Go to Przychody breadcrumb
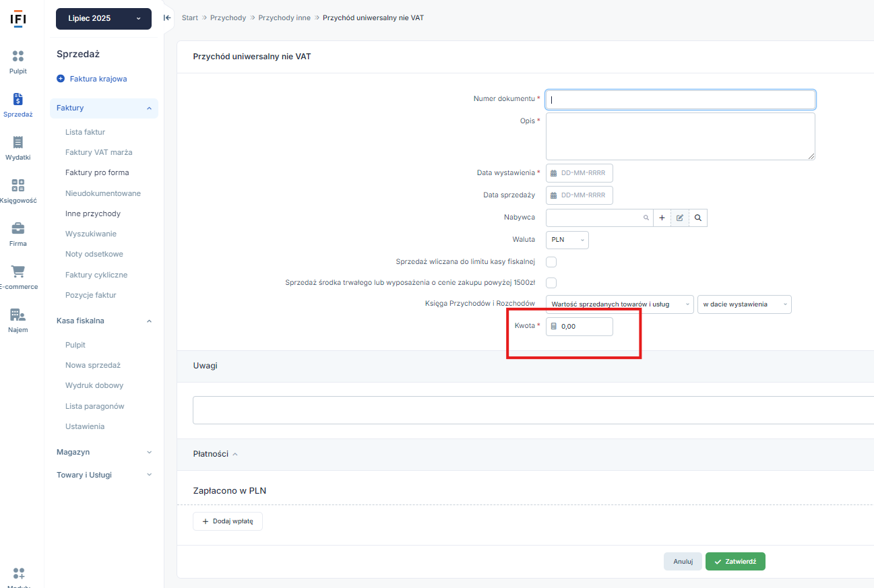 click(x=228, y=18)
